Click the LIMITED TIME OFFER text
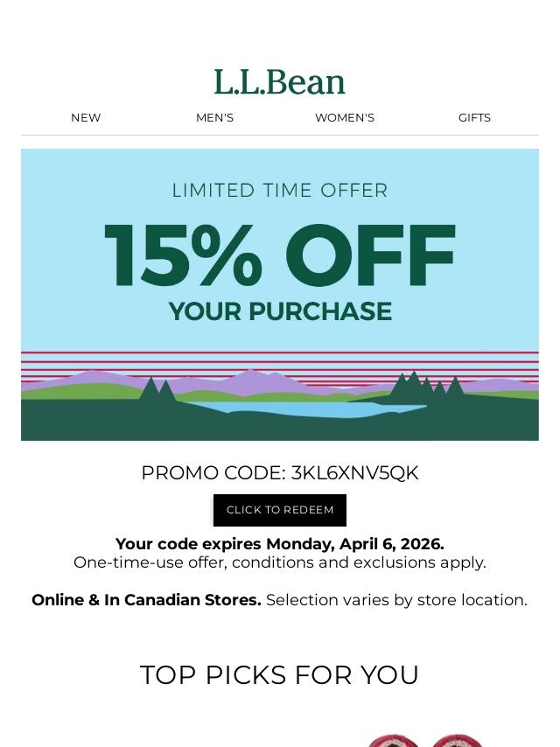The width and height of the screenshot is (560, 747). click(x=280, y=191)
